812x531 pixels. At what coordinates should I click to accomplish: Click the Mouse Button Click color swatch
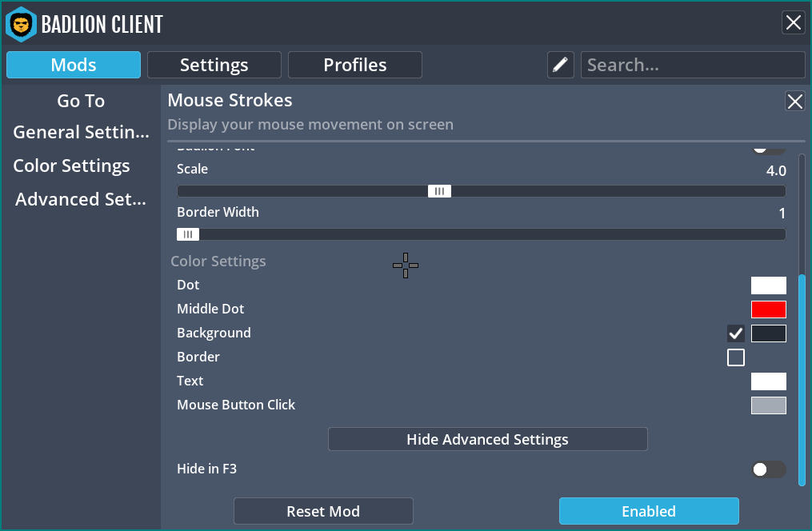pyautogui.click(x=768, y=405)
